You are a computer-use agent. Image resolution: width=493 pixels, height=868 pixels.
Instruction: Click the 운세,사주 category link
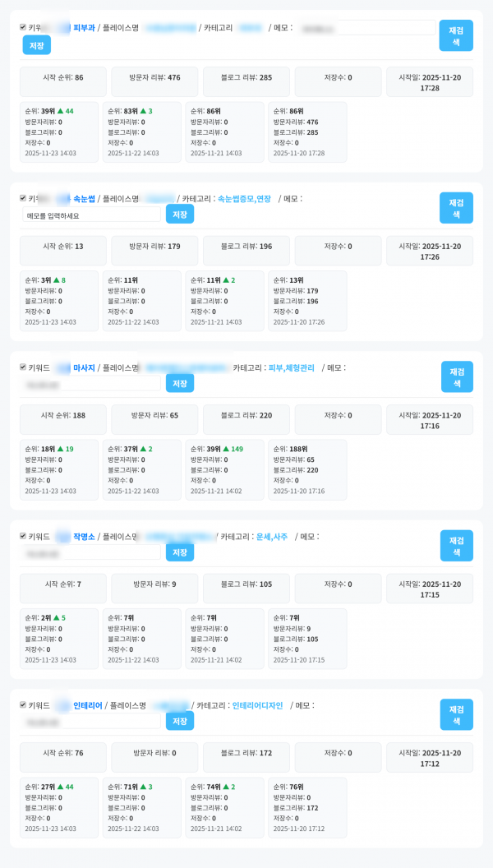272,537
